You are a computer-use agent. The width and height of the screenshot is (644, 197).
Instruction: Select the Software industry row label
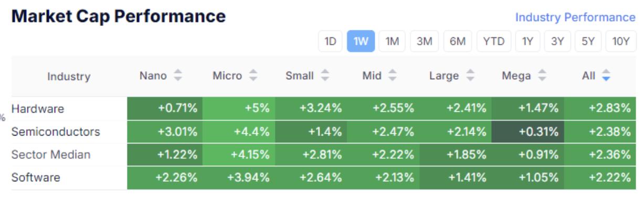click(x=36, y=178)
